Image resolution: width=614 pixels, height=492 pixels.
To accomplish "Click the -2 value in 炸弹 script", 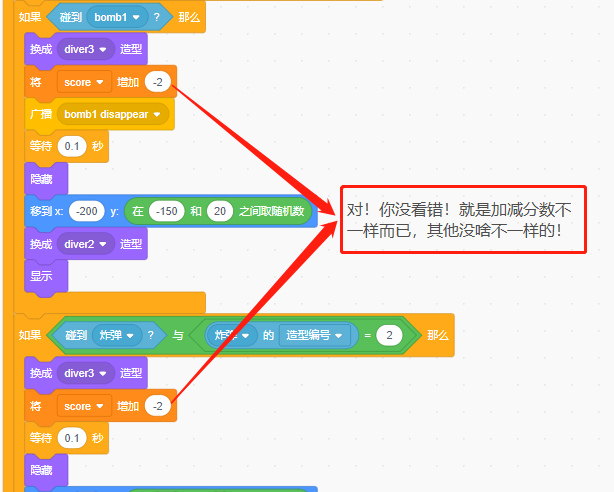I will coord(158,406).
